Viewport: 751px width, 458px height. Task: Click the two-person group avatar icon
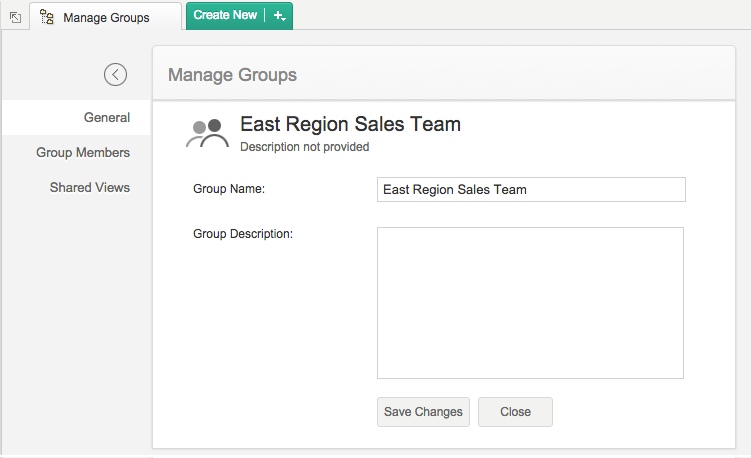(x=208, y=134)
